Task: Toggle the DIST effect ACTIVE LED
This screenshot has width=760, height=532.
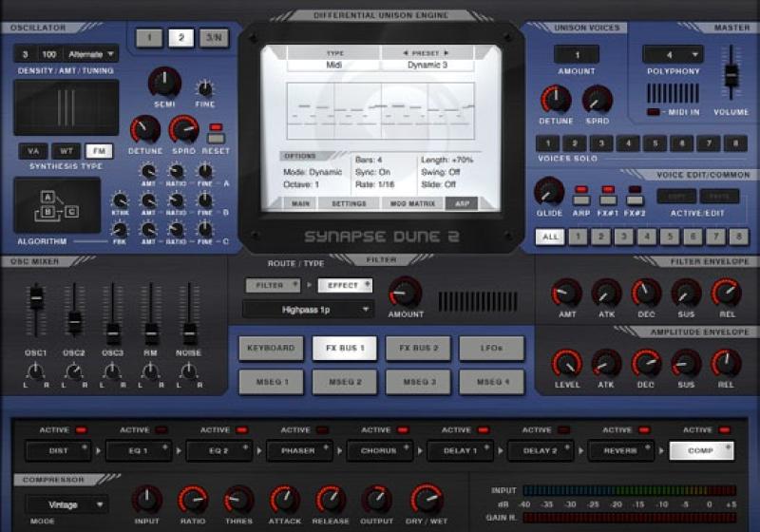Action: point(81,430)
